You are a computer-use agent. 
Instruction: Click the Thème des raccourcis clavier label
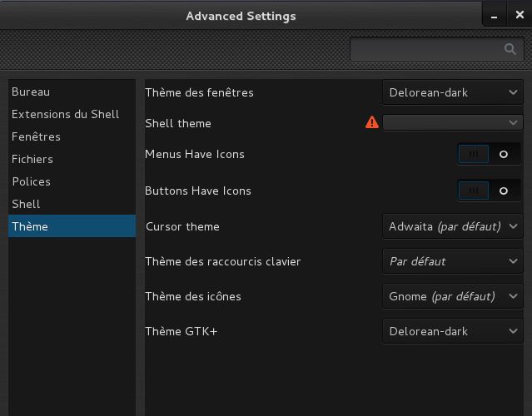[x=223, y=261]
